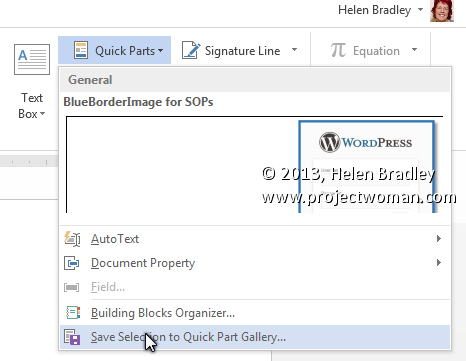Expand the Equation dropdown arrow
466x361 pixels.
pyautogui.click(x=414, y=50)
